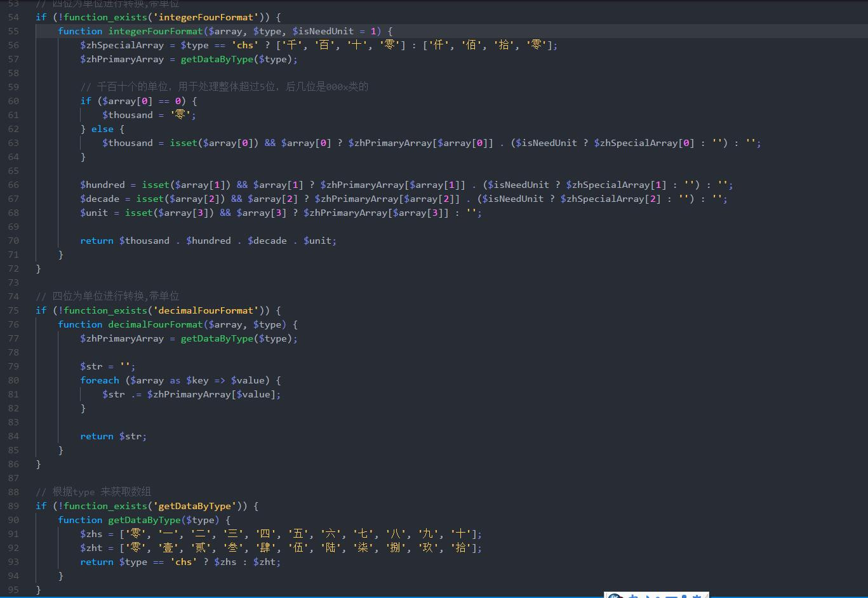Click line number 55 in the gutter
The width and height of the screenshot is (868, 598).
click(x=13, y=31)
